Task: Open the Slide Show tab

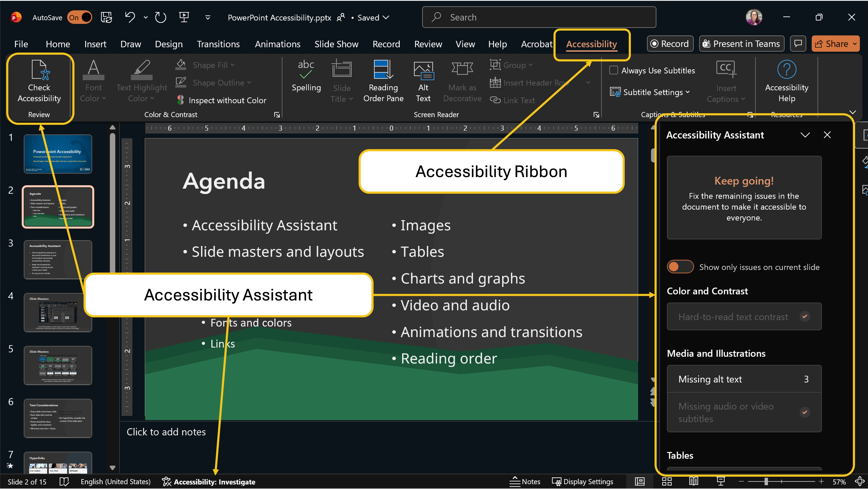Action: [336, 44]
